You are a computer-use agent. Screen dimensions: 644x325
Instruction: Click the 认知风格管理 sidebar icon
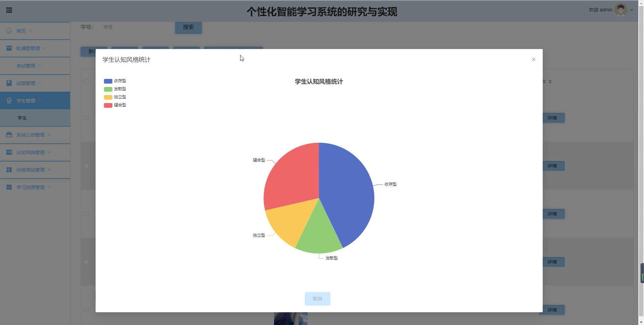[9, 152]
